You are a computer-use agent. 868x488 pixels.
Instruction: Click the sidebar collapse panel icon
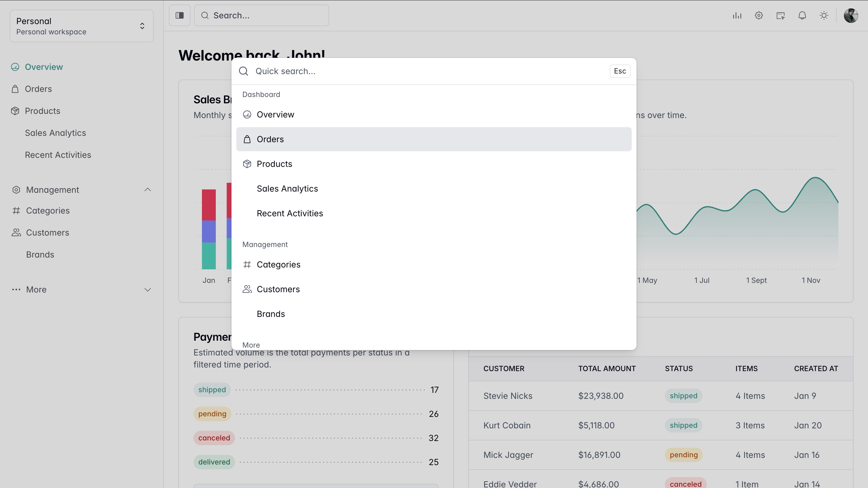coord(180,15)
